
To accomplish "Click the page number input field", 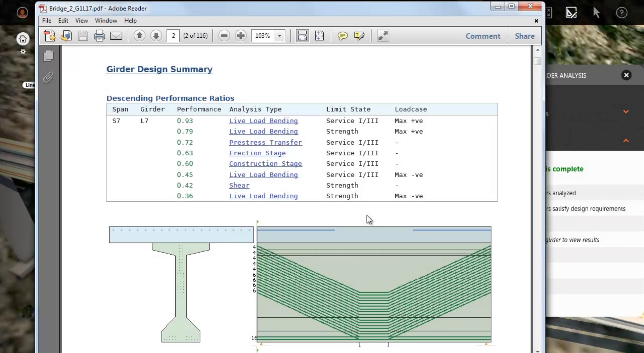I will point(173,36).
